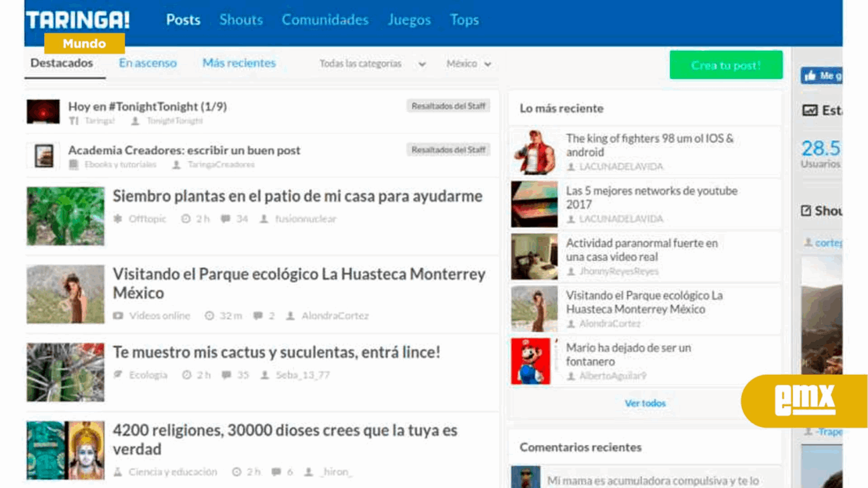This screenshot has width=868, height=488.
Task: Click comments icon on cactus post
Action: click(227, 375)
